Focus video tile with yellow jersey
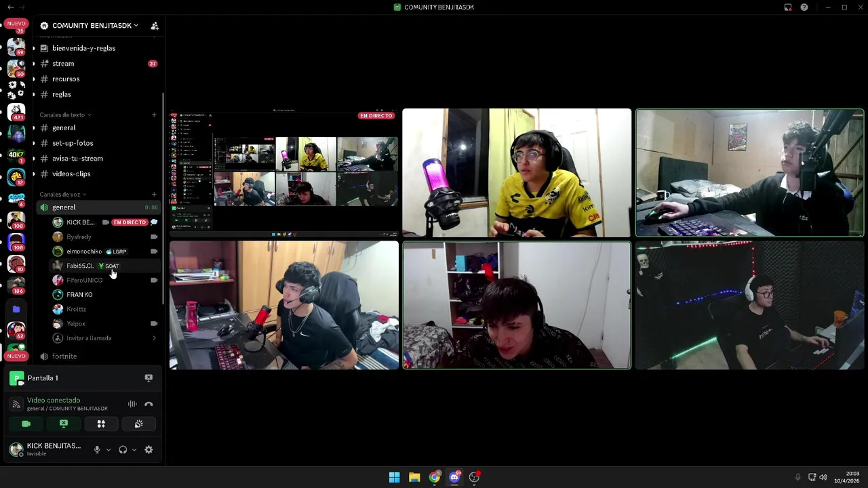This screenshot has height=488, width=868. pos(517,173)
